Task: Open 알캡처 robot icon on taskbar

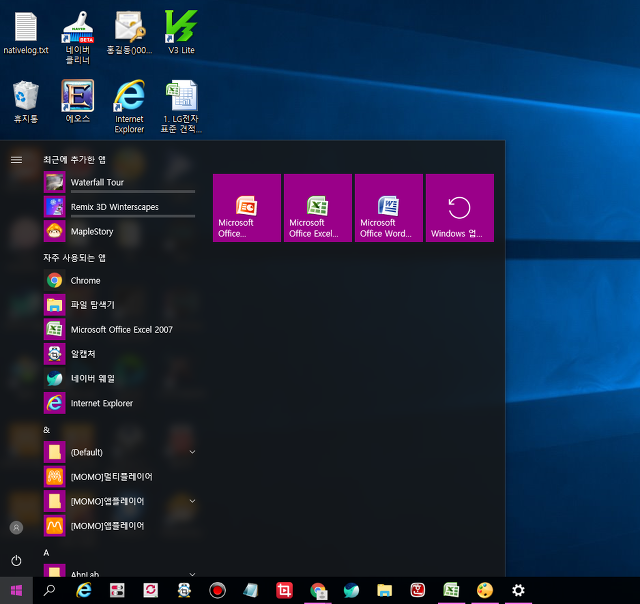Action: click(184, 590)
